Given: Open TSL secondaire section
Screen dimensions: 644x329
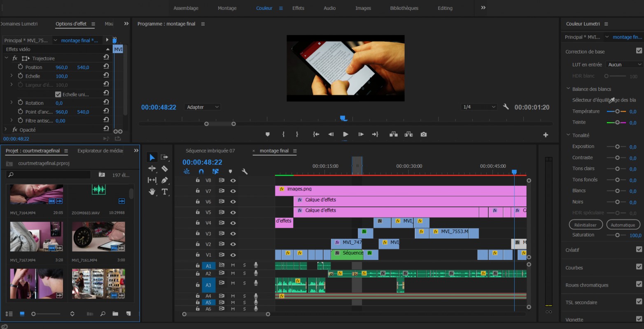Looking at the screenshot, I should [581, 302].
